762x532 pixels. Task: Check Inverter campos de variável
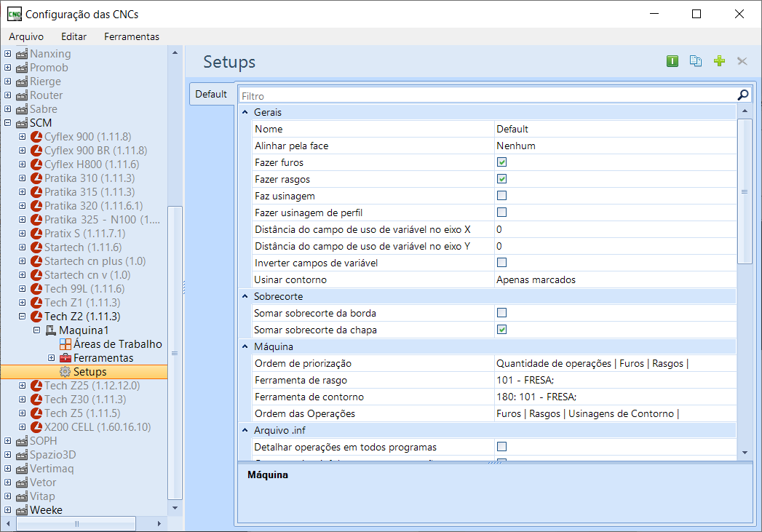pos(502,262)
